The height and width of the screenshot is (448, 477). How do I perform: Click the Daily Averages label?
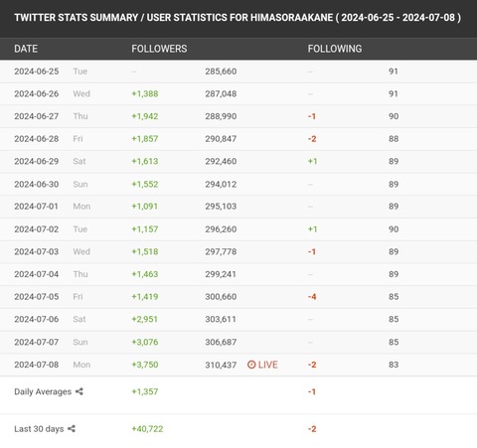tap(43, 391)
